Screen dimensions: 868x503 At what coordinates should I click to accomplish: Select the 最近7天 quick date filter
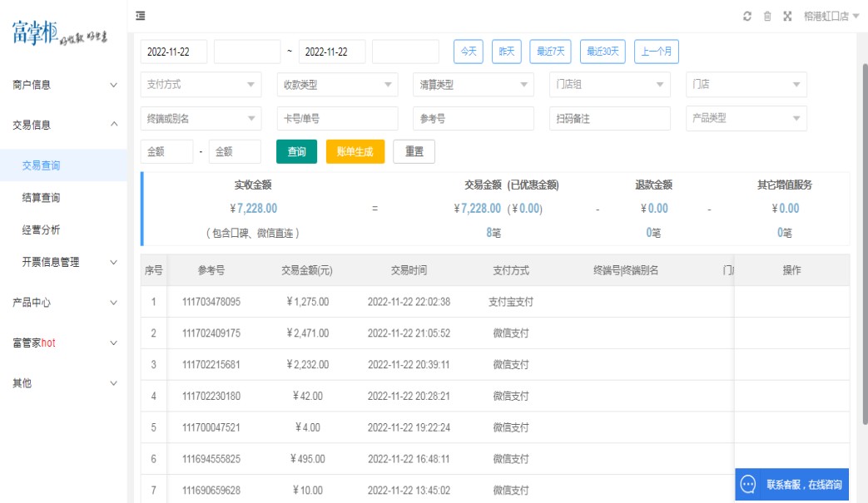coord(549,52)
